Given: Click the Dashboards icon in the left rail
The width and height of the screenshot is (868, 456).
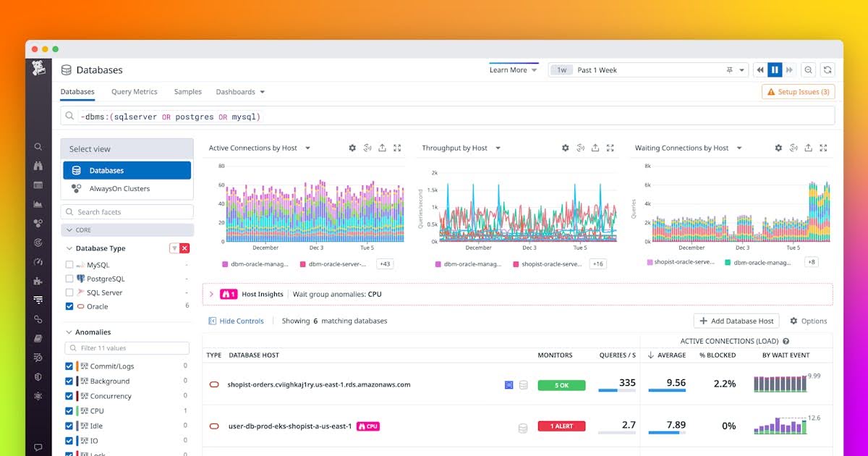Looking at the screenshot, I should pyautogui.click(x=38, y=185).
